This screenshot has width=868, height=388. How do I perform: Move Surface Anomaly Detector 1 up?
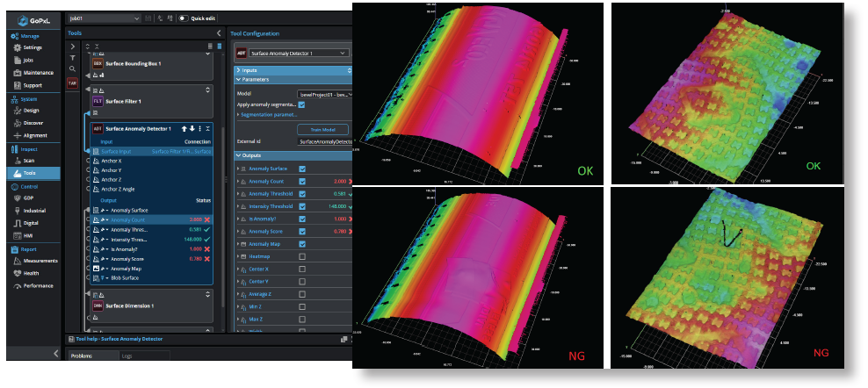pyautogui.click(x=184, y=128)
